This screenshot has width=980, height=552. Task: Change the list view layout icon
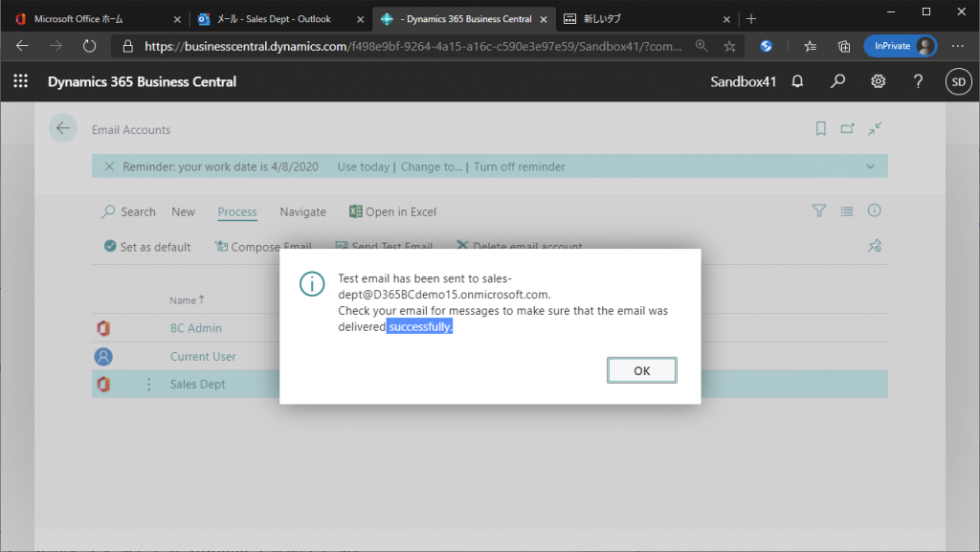coord(847,211)
